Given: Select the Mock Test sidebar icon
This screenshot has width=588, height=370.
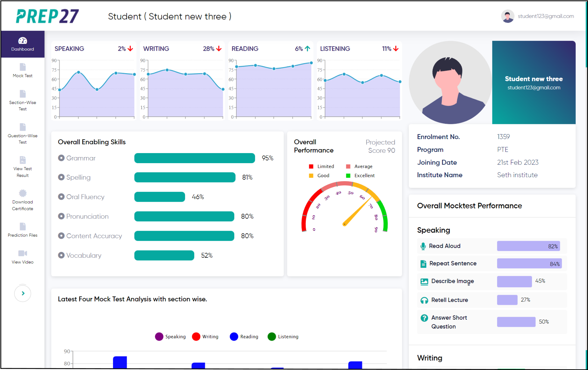Looking at the screenshot, I should [x=23, y=67].
